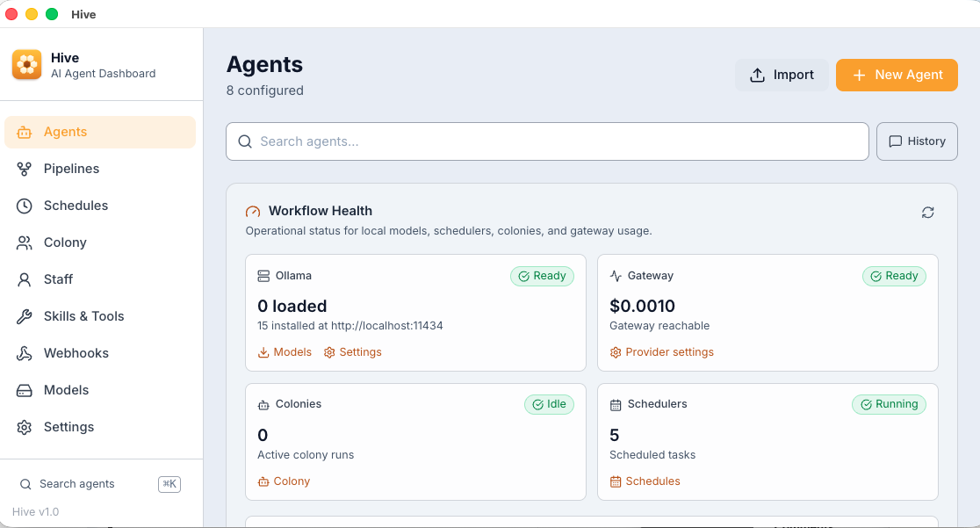Follow the Schedules link in Schedulers card
This screenshot has width=980, height=528.
[x=645, y=481]
